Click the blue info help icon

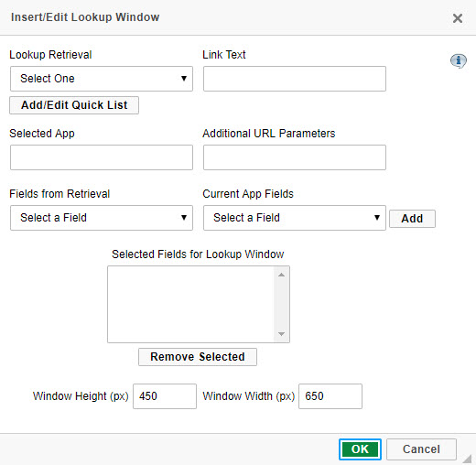(x=459, y=61)
